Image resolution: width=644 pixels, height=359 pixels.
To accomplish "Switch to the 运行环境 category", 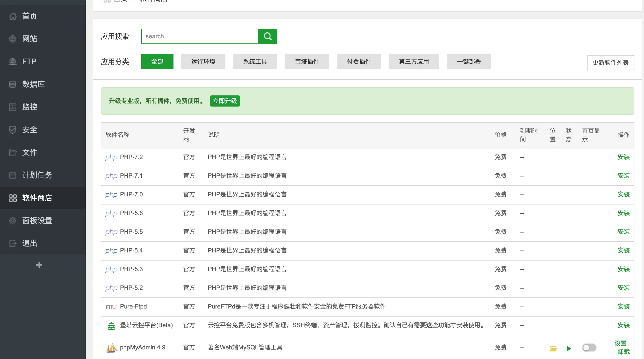I will coord(203,61).
